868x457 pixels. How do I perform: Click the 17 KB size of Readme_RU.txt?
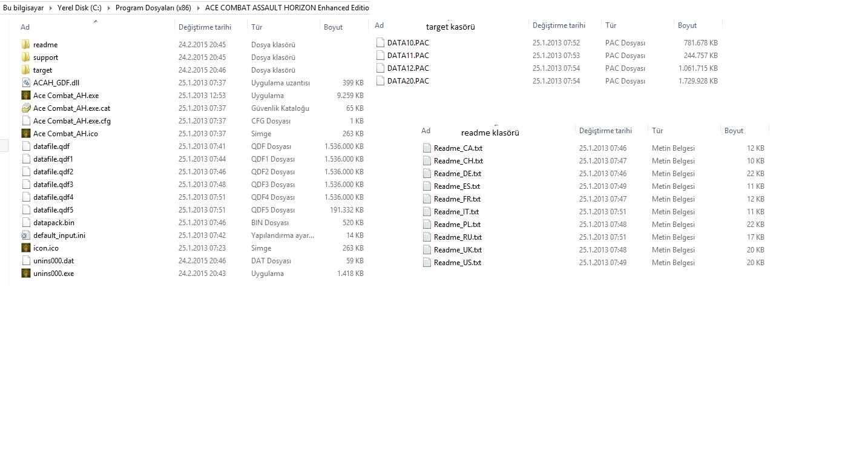pyautogui.click(x=755, y=237)
